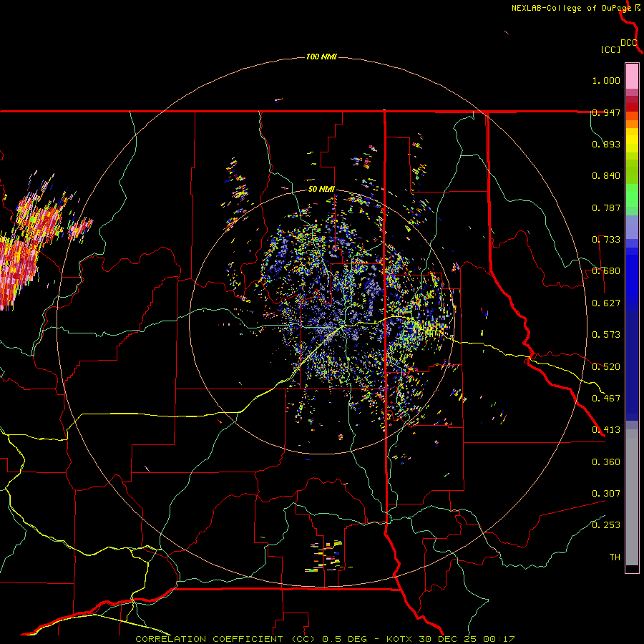This screenshot has height=644, width=644.
Task: Click the [CC] legend unit label
Action: click(610, 49)
